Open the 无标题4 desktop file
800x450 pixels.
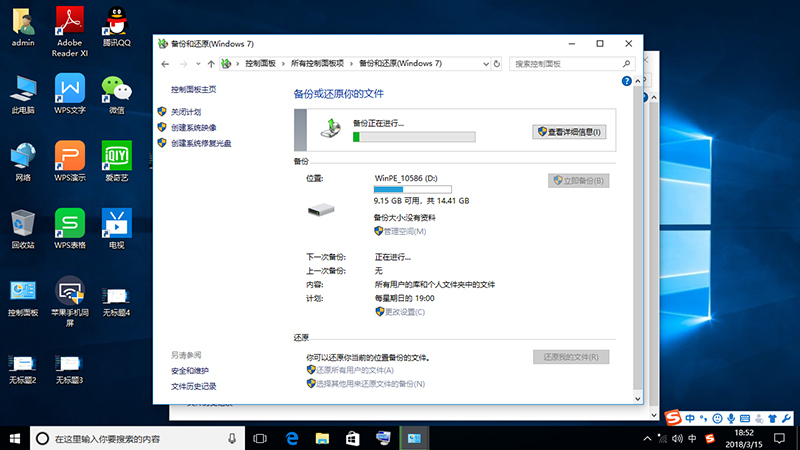tap(117, 301)
